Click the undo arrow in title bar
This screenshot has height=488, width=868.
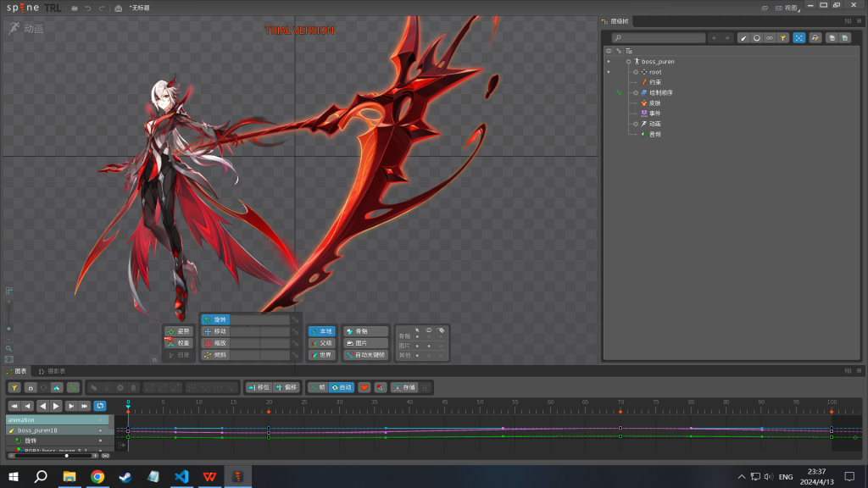(x=88, y=8)
